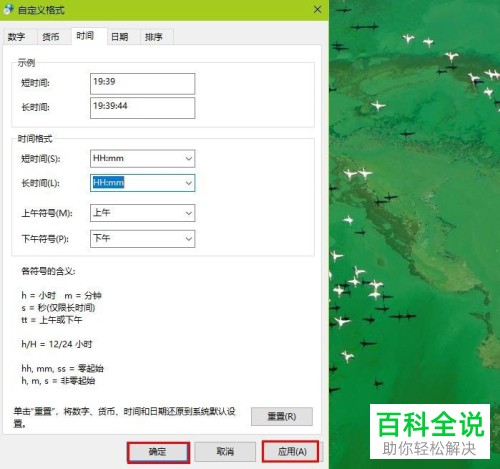The width and height of the screenshot is (500, 469).
Task: Confirm with the 确定 button
Action: point(158,452)
